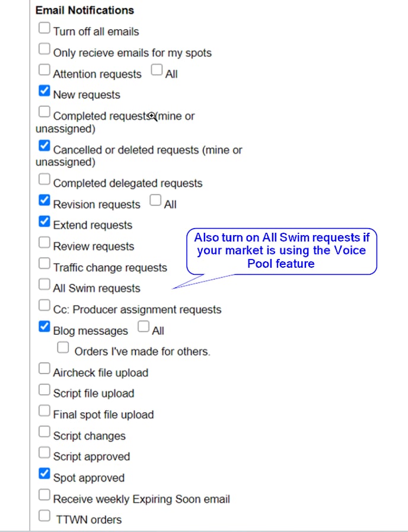Viewport: 408px width, 532px height.
Task: Check Cc: Producer assignment requests
Action: point(44,305)
